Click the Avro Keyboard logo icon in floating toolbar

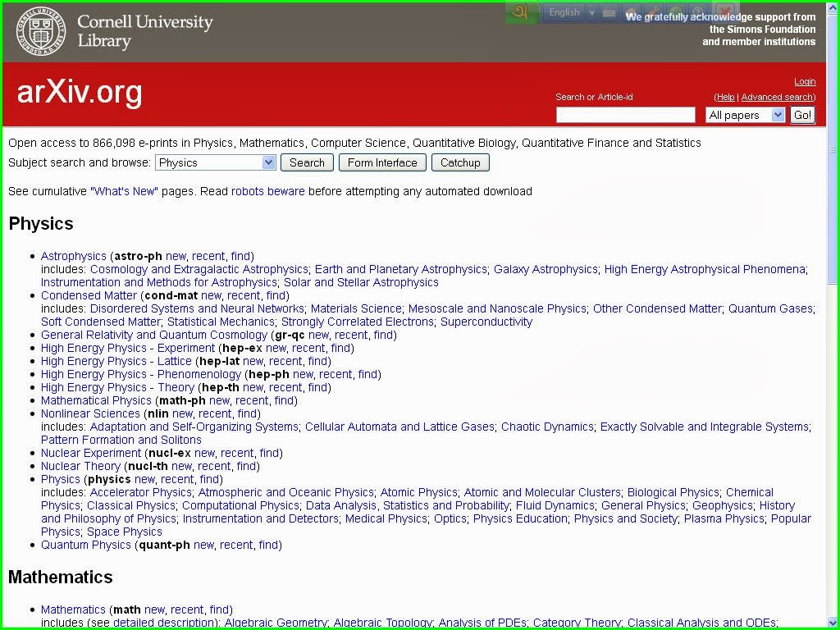coord(521,12)
